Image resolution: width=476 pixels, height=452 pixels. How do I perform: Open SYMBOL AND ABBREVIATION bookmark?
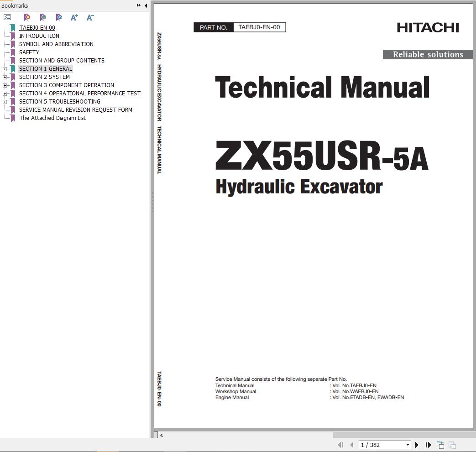tap(56, 44)
